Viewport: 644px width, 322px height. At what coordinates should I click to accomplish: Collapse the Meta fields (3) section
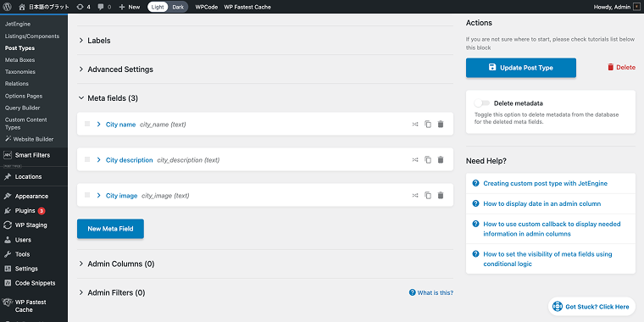(x=108, y=98)
